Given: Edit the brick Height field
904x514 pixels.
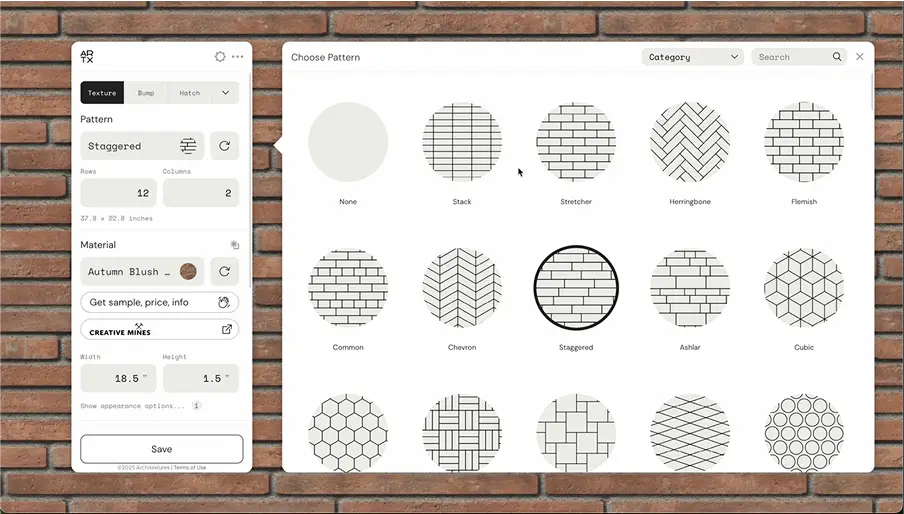Looking at the screenshot, I should click(x=201, y=379).
